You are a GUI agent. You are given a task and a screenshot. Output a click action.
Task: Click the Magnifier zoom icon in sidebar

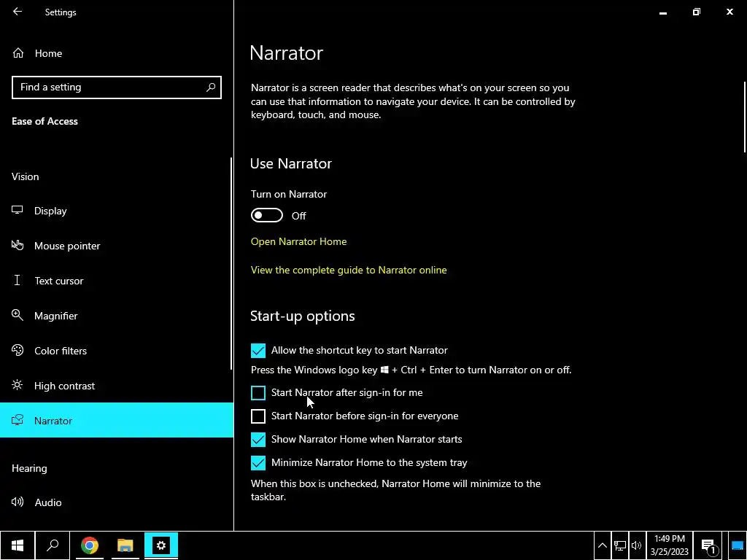pos(18,315)
